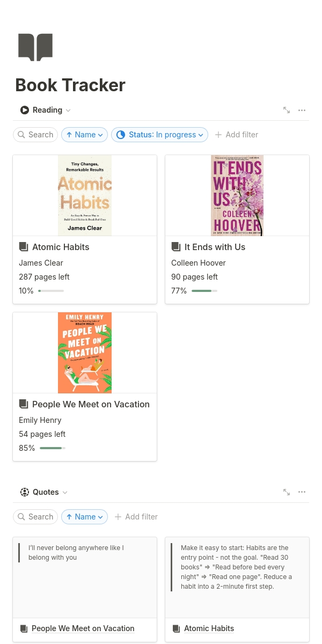Open the Reading view switcher dropdown
The height and width of the screenshot is (644, 322).
[46, 110]
